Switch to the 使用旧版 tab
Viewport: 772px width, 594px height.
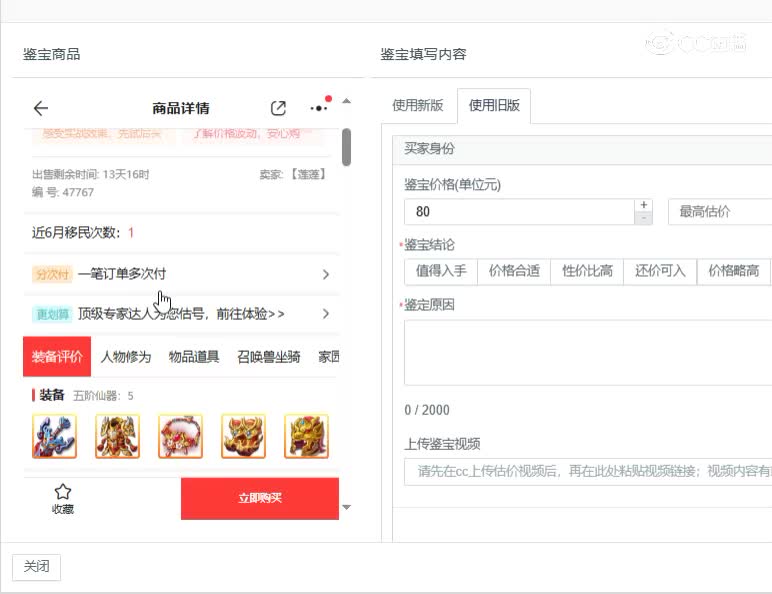[494, 105]
